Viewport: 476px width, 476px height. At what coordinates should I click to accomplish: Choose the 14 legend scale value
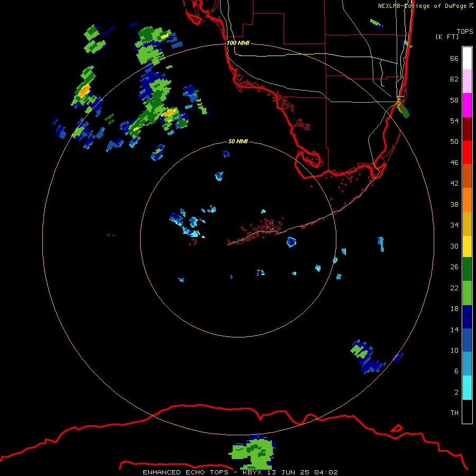tap(454, 329)
